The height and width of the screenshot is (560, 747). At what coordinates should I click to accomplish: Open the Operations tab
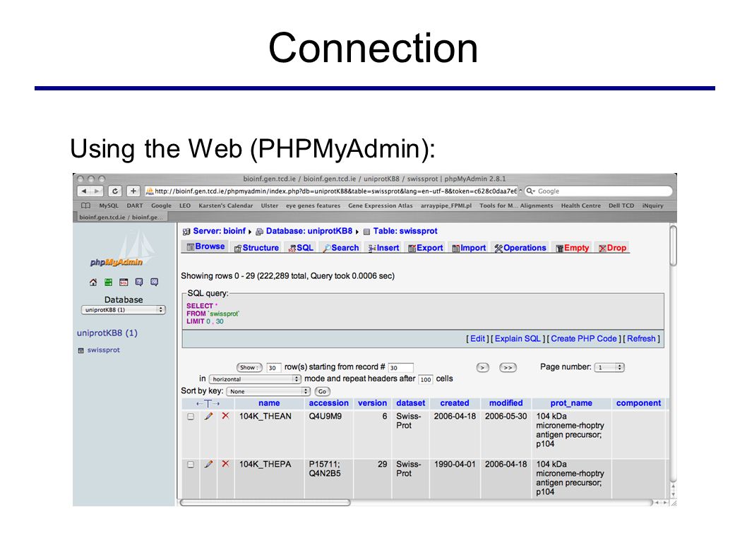(520, 248)
